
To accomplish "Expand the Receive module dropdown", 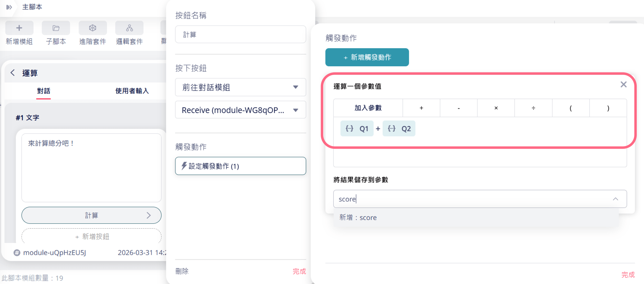I will click(241, 110).
